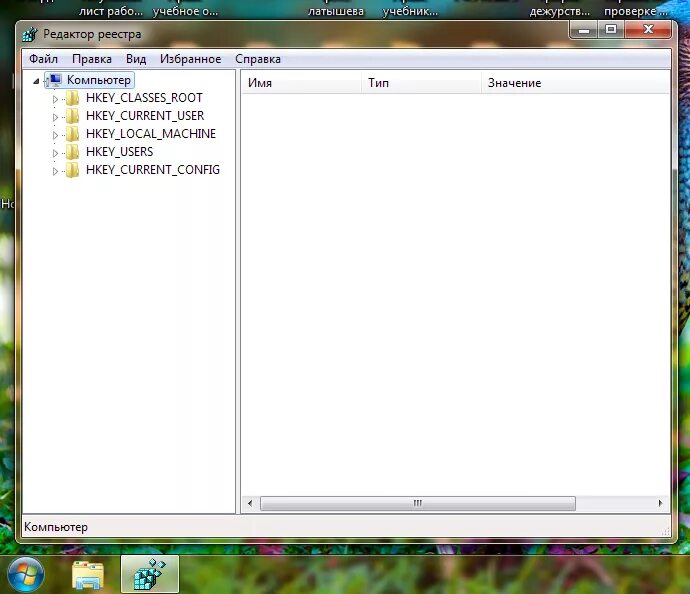Open Windows Explorer from the taskbar
Screen dimensions: 690x594
click(88, 575)
